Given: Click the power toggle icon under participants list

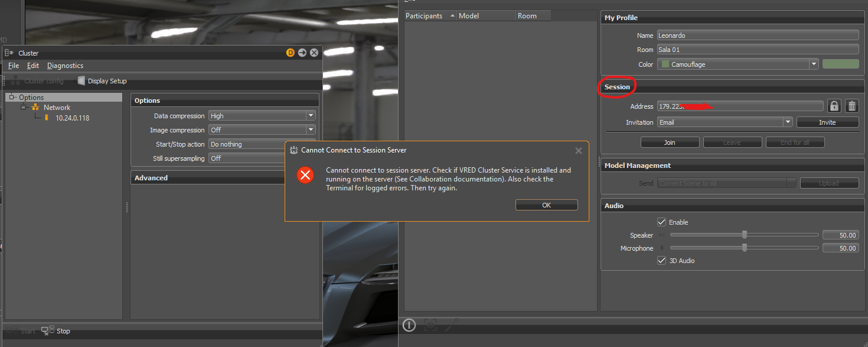Looking at the screenshot, I should 409,325.
